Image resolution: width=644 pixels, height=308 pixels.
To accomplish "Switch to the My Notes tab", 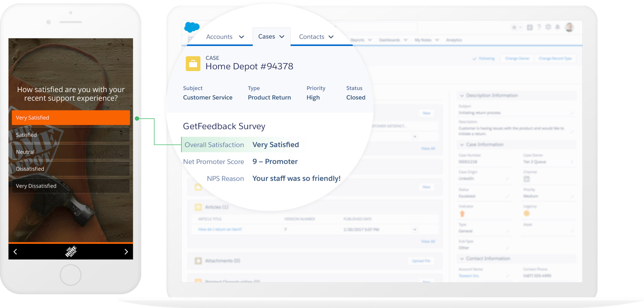I will click(423, 40).
